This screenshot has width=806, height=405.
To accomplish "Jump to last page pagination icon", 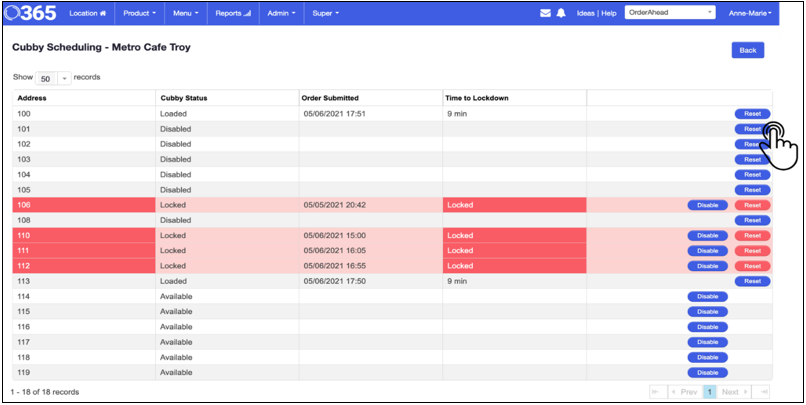I will tap(762, 392).
